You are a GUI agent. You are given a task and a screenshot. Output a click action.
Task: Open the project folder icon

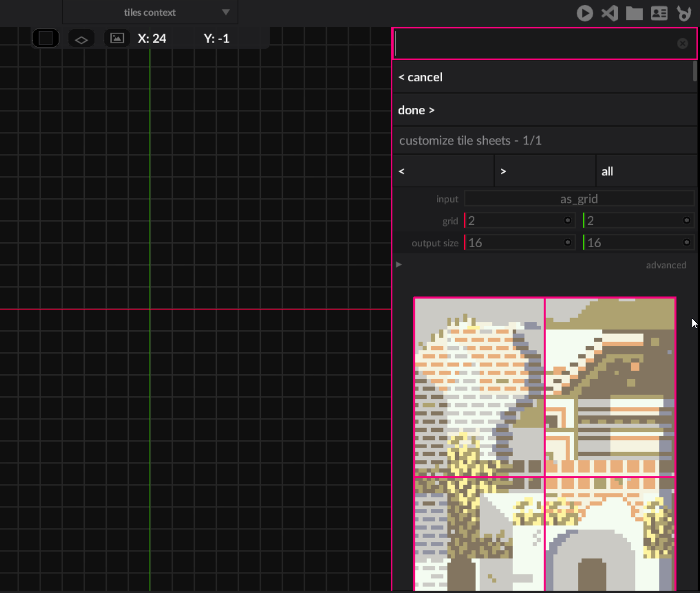pyautogui.click(x=634, y=13)
